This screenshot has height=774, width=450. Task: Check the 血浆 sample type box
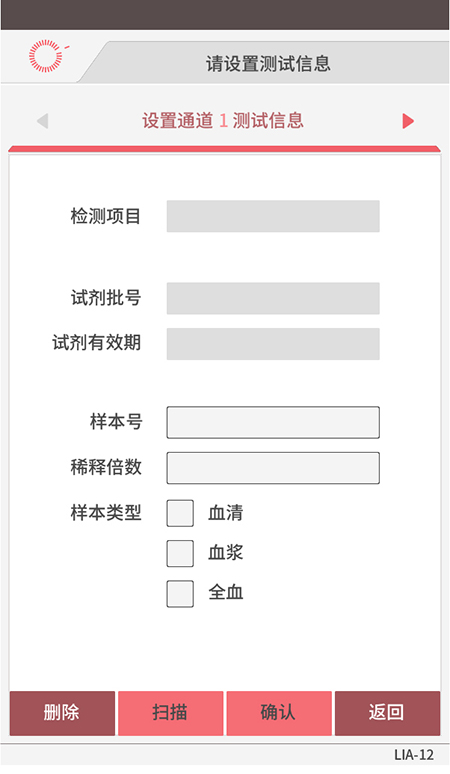[x=180, y=553]
